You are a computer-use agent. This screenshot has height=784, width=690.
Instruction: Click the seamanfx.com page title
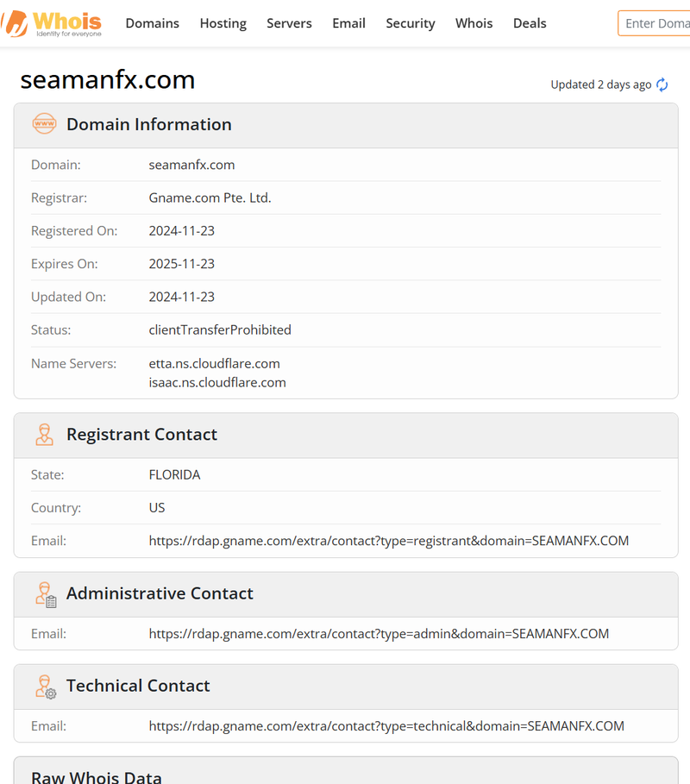(108, 80)
